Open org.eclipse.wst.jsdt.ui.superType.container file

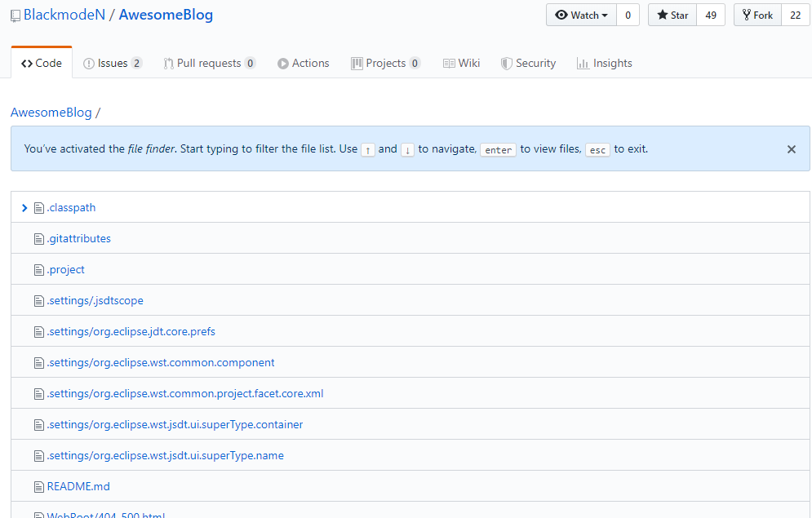[175, 425]
